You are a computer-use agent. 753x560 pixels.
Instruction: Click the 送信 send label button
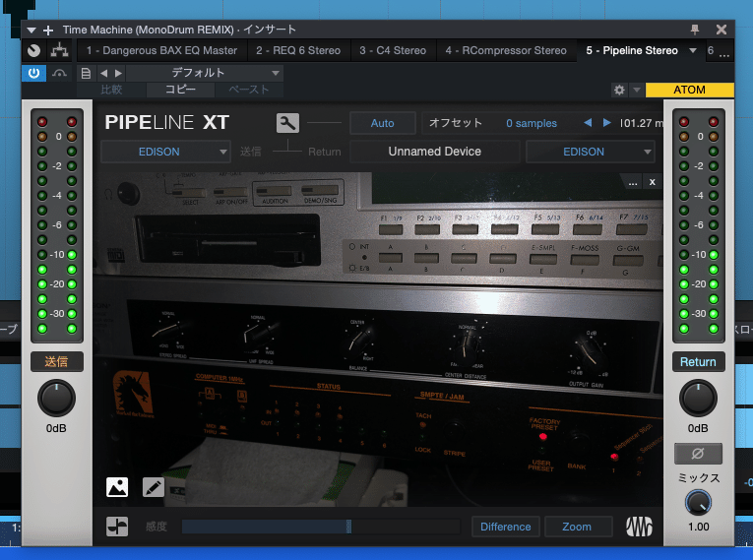pos(57,361)
